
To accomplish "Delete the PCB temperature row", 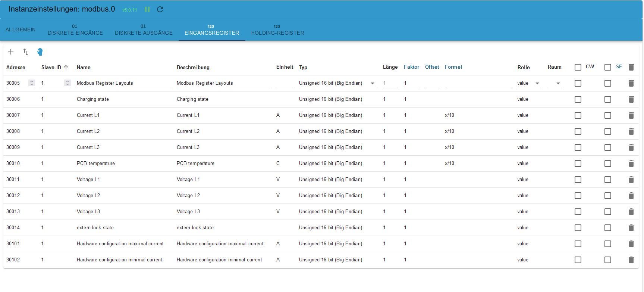I will click(x=631, y=164).
